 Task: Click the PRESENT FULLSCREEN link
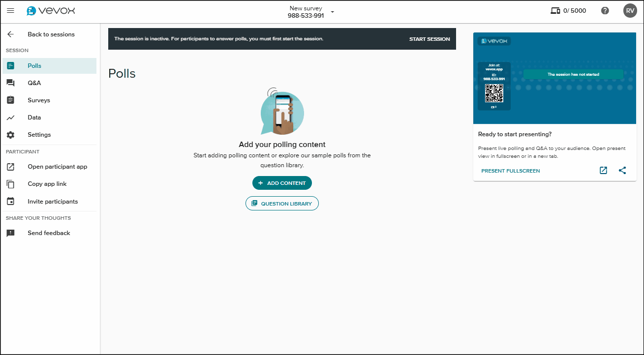click(x=511, y=171)
